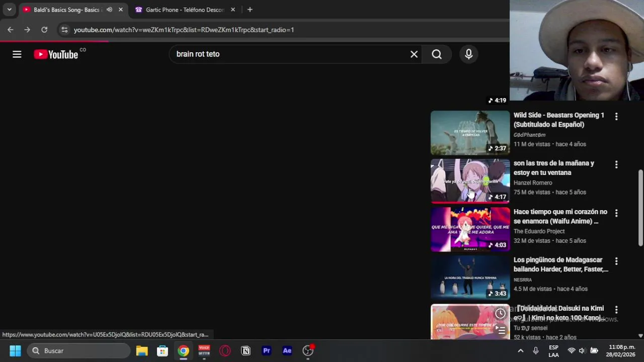The width and height of the screenshot is (644, 362).
Task: Click the microphone tray icon
Action: coord(536,351)
